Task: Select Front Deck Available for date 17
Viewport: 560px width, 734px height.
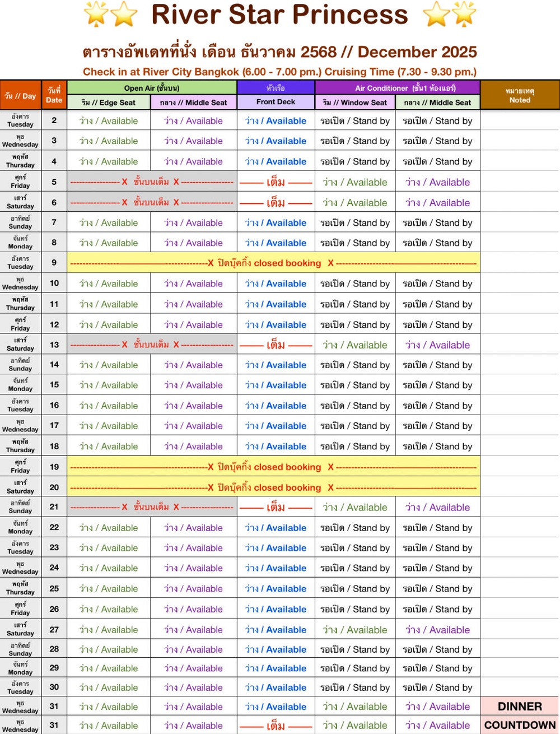Action: tap(276, 426)
